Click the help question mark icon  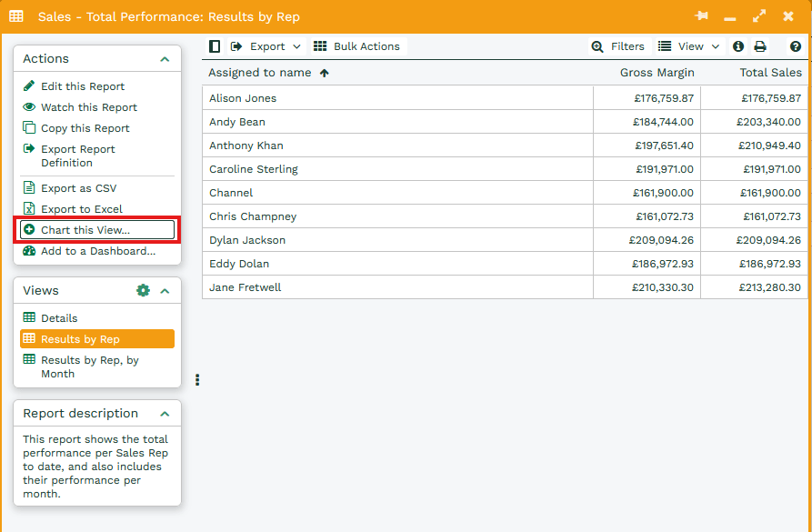796,46
